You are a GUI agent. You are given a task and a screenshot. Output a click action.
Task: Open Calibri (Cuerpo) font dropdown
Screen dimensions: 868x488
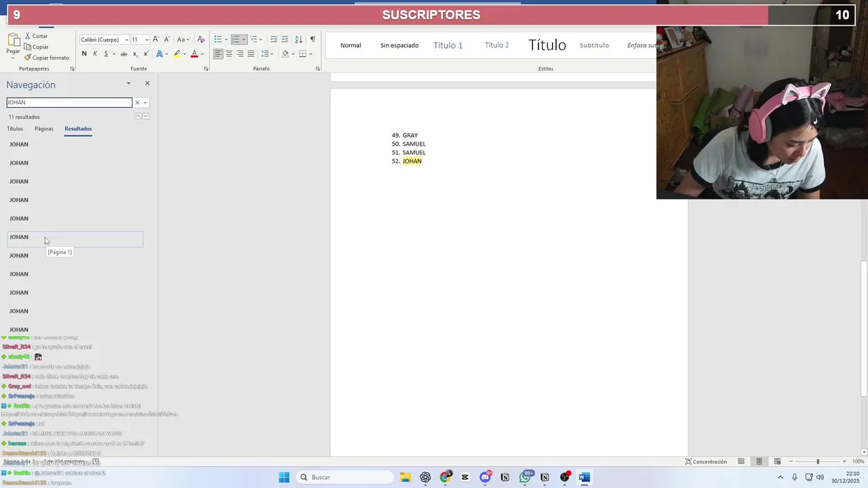click(x=126, y=39)
